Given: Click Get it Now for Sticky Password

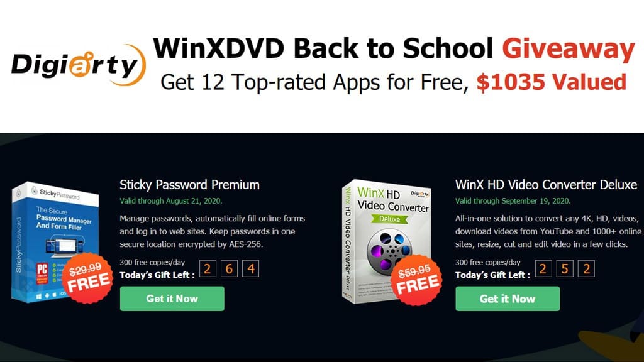Looking at the screenshot, I should 172,299.
